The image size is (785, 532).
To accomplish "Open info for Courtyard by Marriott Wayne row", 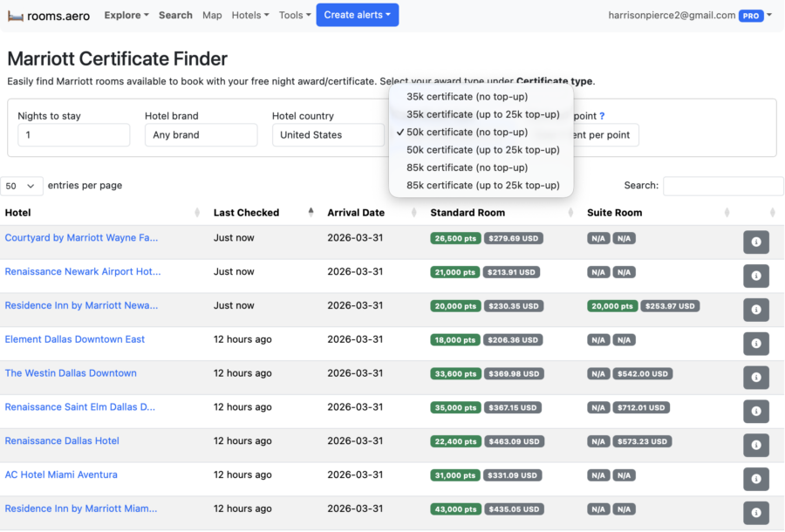I will coord(756,242).
